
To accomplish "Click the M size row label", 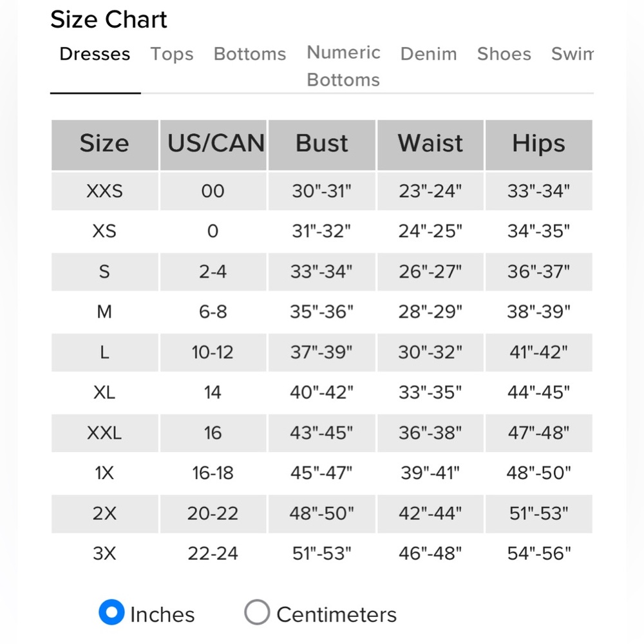I will click(105, 312).
